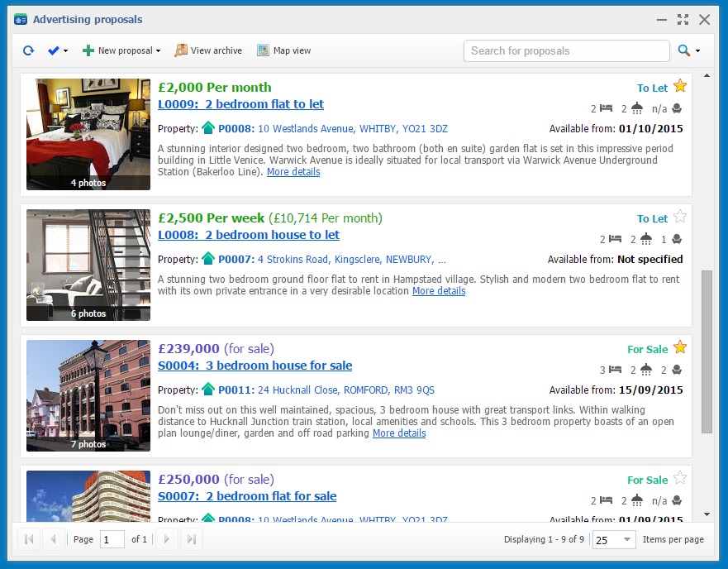Toggle favourite star on S0004 listing

coord(680,347)
